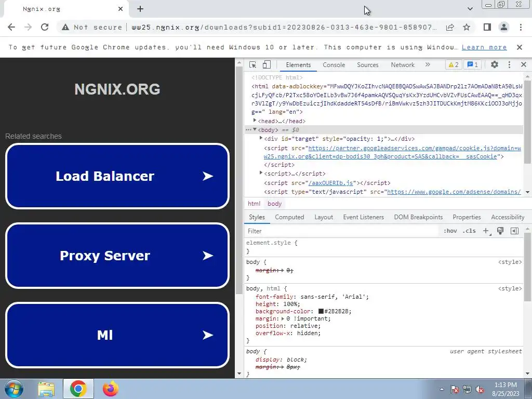Open the Computed styles tab
The image size is (532, 399).
pos(289,217)
